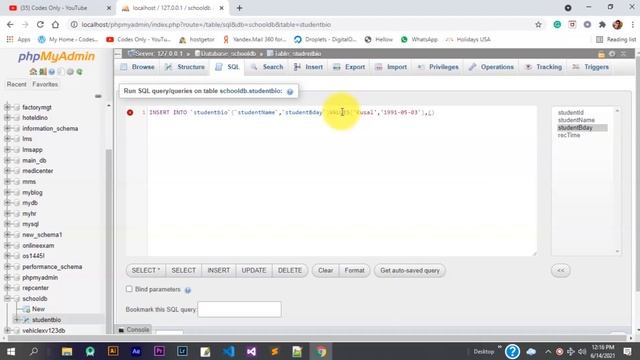The width and height of the screenshot is (640, 360).
Task: Open the Privileges tab
Action: [x=438, y=67]
